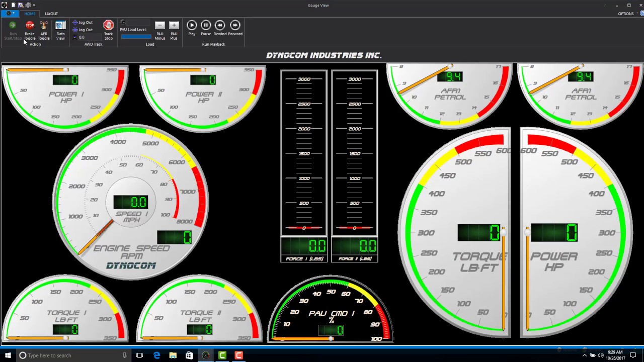Screen dimensions: 644x362
Task: Switch to the LAYOUT ribbon tab
Action: click(51, 14)
